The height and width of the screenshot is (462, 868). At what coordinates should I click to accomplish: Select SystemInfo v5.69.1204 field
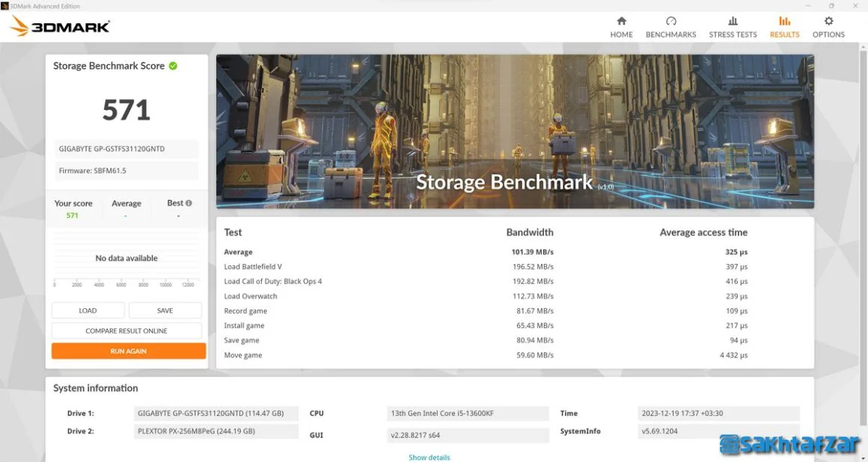718,431
